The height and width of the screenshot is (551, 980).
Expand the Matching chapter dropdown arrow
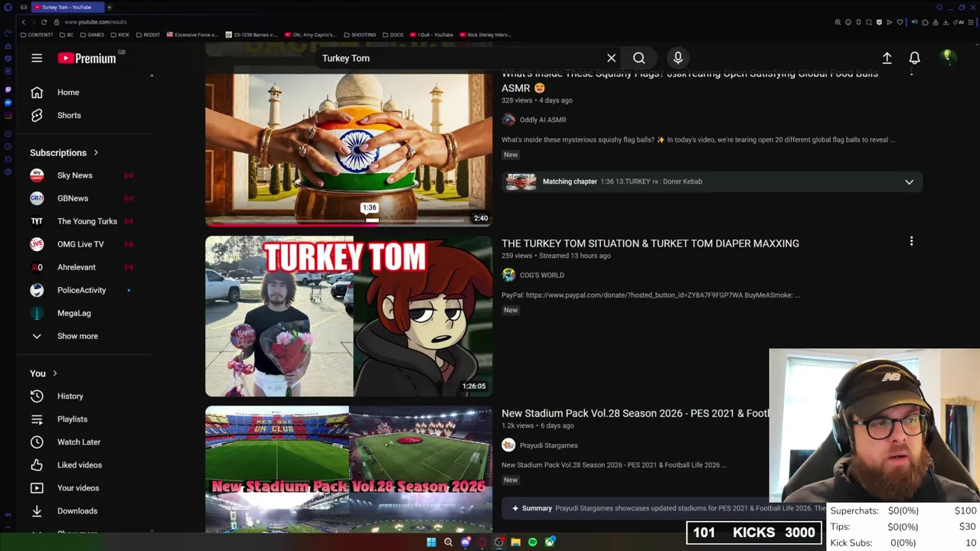click(909, 182)
